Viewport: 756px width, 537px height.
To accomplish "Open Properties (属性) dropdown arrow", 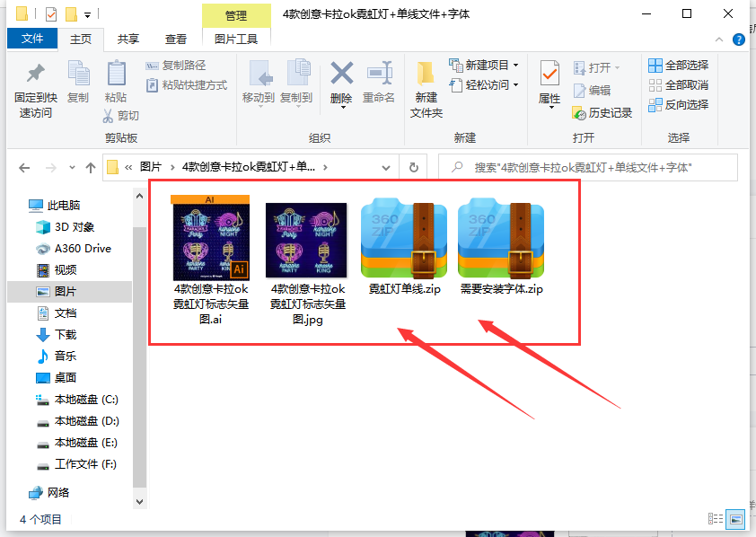I will click(x=551, y=107).
